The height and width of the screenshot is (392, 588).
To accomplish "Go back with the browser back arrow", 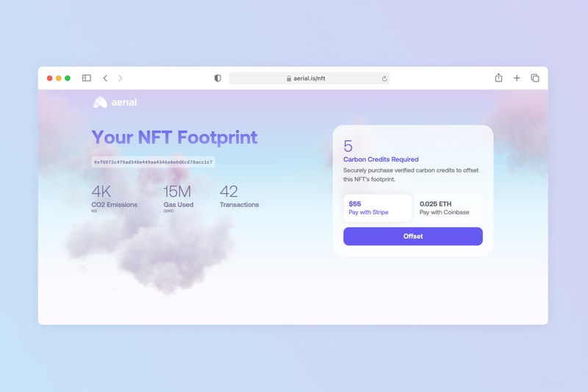I will point(105,79).
